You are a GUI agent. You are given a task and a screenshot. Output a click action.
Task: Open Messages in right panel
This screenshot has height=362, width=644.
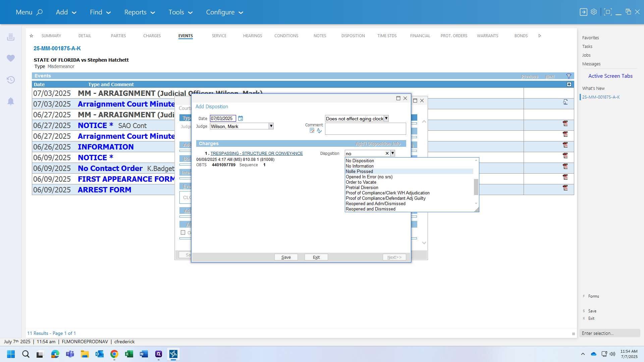(591, 64)
